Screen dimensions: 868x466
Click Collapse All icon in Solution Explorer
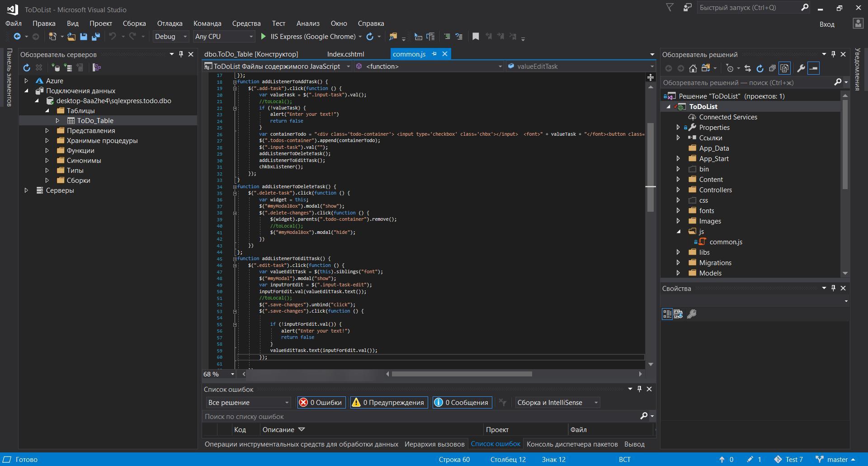coord(772,68)
